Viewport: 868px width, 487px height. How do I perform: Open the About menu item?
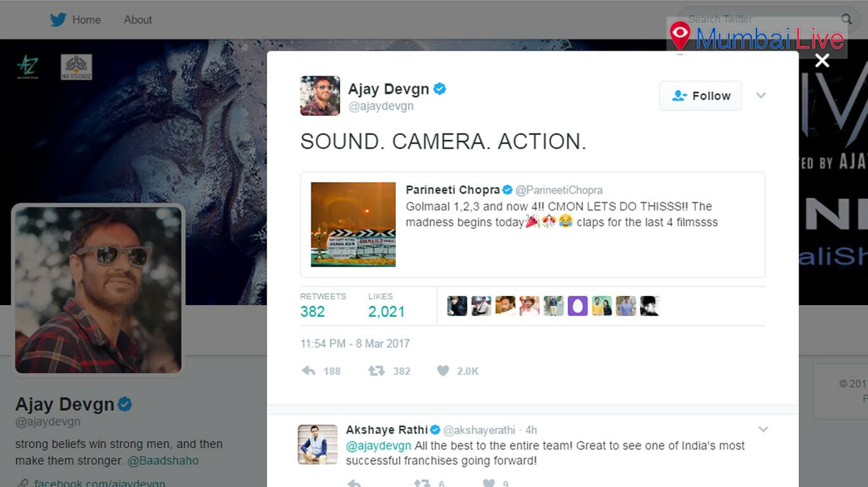tap(138, 20)
